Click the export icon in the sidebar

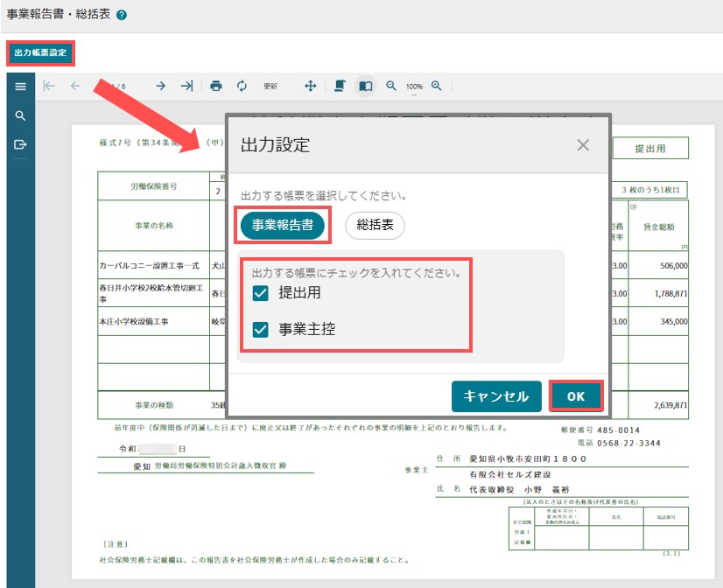point(20,144)
